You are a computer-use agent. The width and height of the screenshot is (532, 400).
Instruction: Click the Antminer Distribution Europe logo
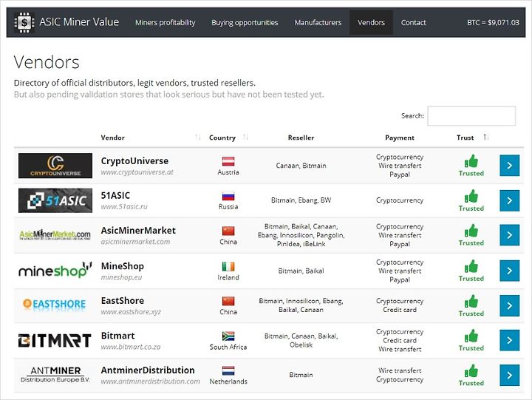pos(55,374)
